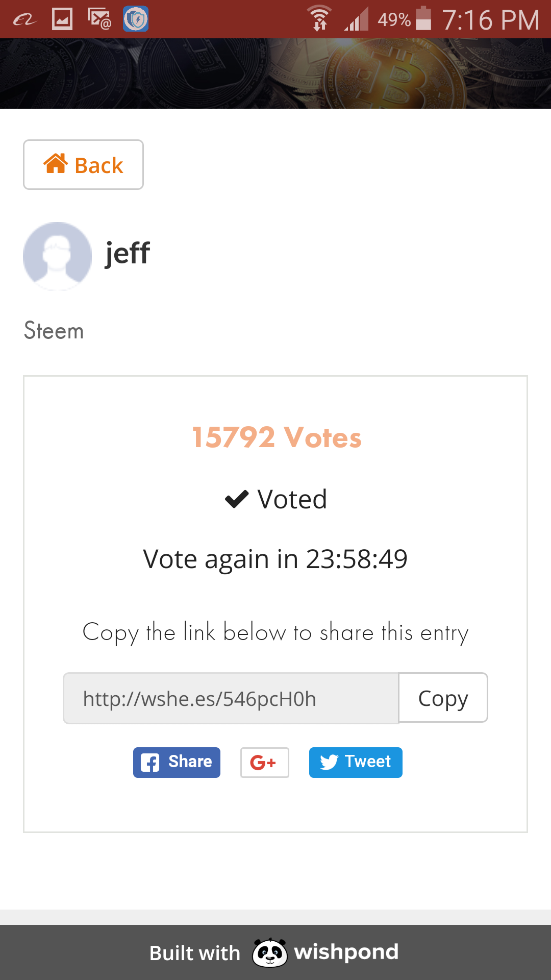Tap the jeff entry name
This screenshot has height=980, width=551.
click(x=128, y=254)
